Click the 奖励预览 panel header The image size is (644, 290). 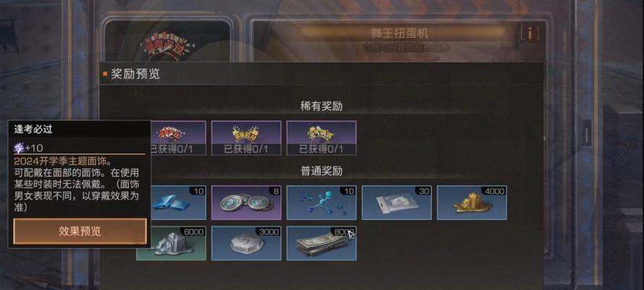(135, 75)
